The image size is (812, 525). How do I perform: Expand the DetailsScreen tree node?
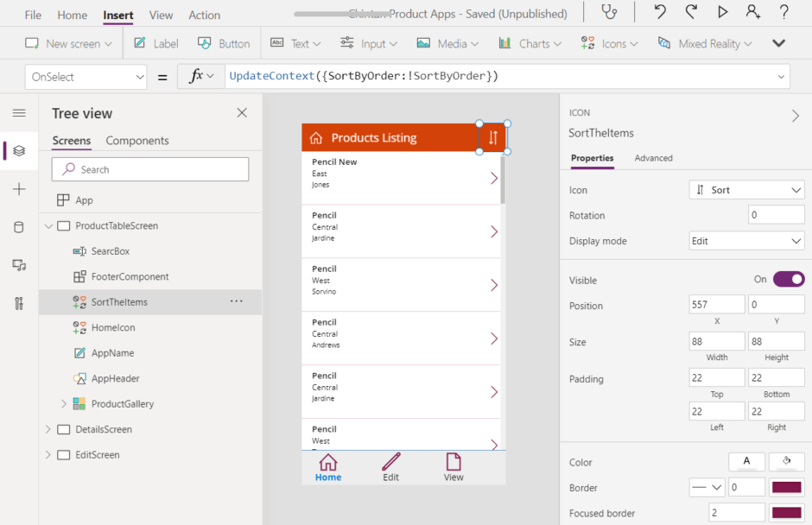pos(48,429)
